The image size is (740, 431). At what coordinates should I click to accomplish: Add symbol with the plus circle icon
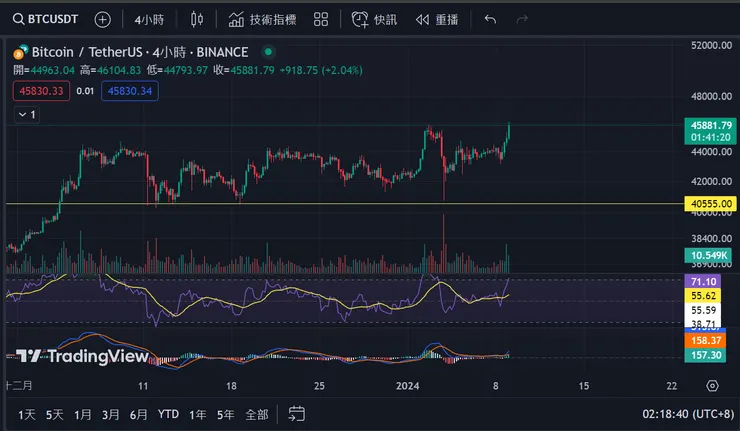102,19
